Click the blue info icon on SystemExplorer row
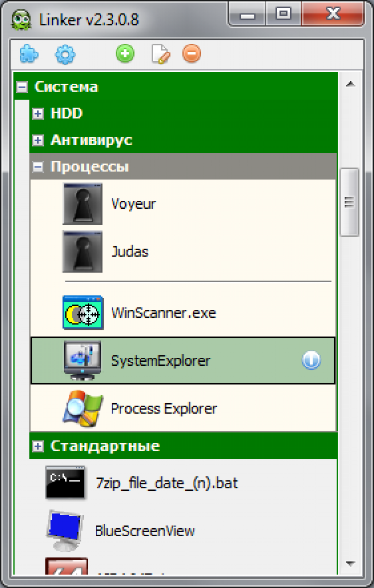Image resolution: width=374 pixels, height=588 pixels. (311, 360)
